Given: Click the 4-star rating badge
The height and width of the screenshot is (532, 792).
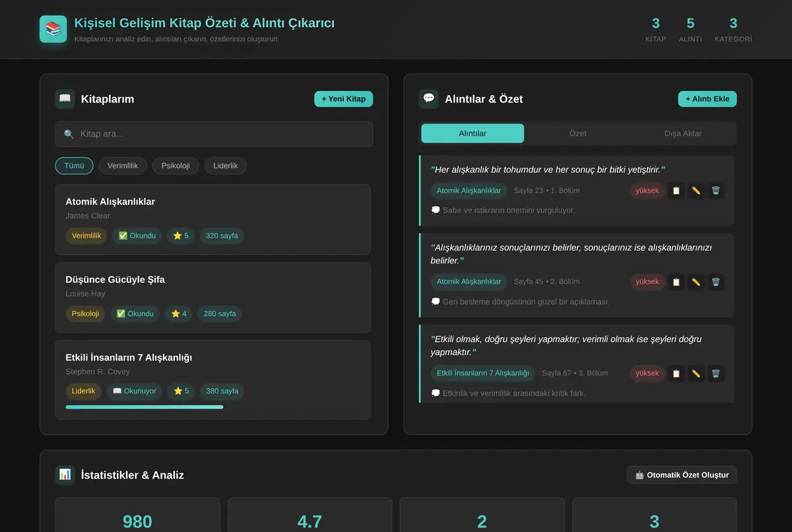Looking at the screenshot, I should click(179, 314).
